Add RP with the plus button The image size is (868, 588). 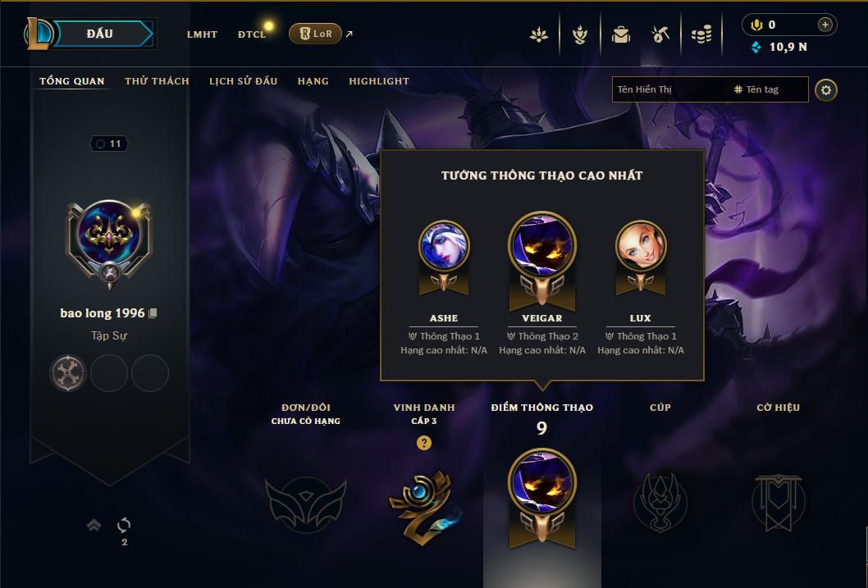[x=825, y=25]
